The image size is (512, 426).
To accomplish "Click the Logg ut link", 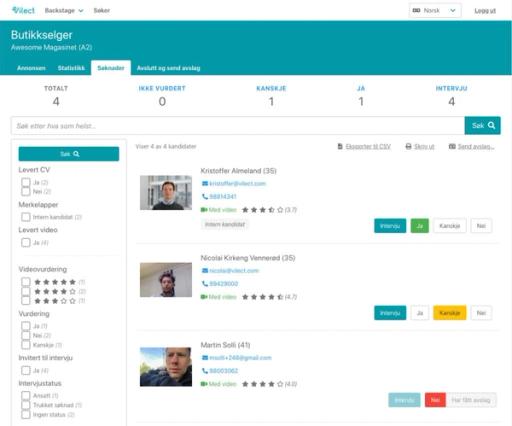I will (485, 11).
